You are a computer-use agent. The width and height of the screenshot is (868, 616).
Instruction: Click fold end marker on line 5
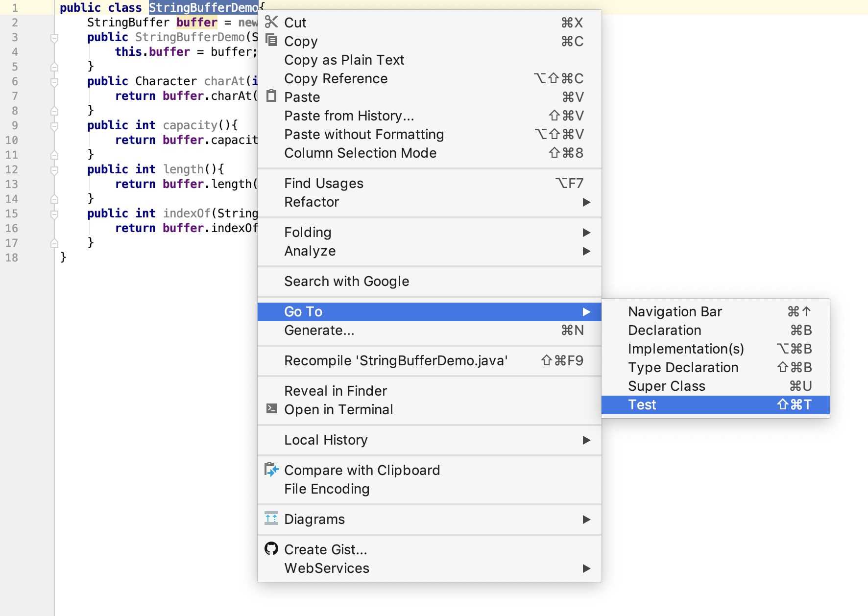54,67
